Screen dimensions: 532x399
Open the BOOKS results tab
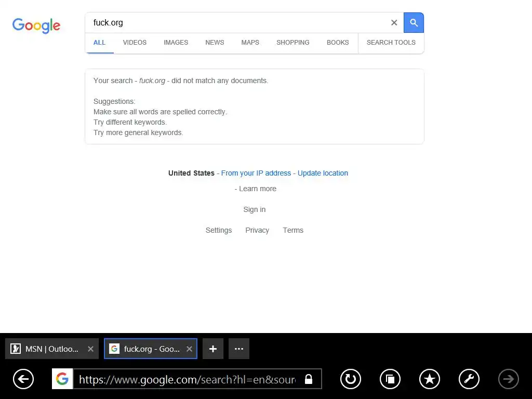coord(338,43)
